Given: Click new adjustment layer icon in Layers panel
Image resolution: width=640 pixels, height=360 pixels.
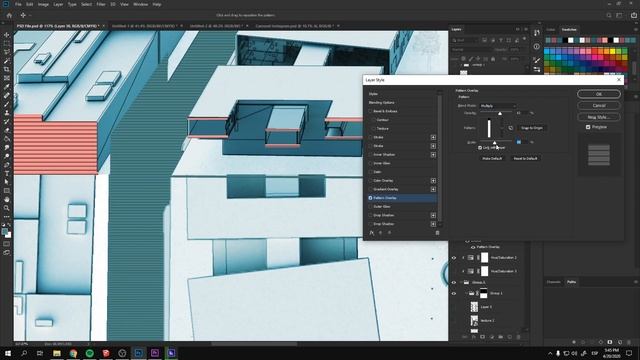Looking at the screenshot, I should tap(491, 337).
